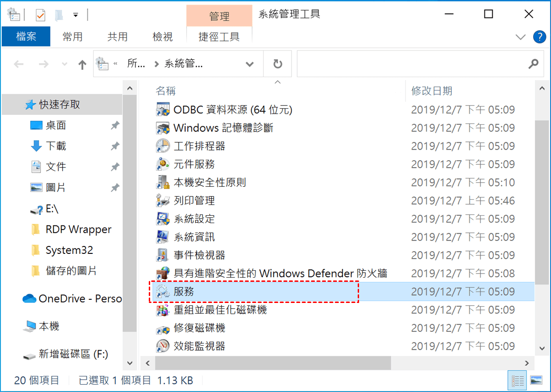551x392 pixels.
Task: Select the 事件檢視器 icon
Action: pos(163,255)
